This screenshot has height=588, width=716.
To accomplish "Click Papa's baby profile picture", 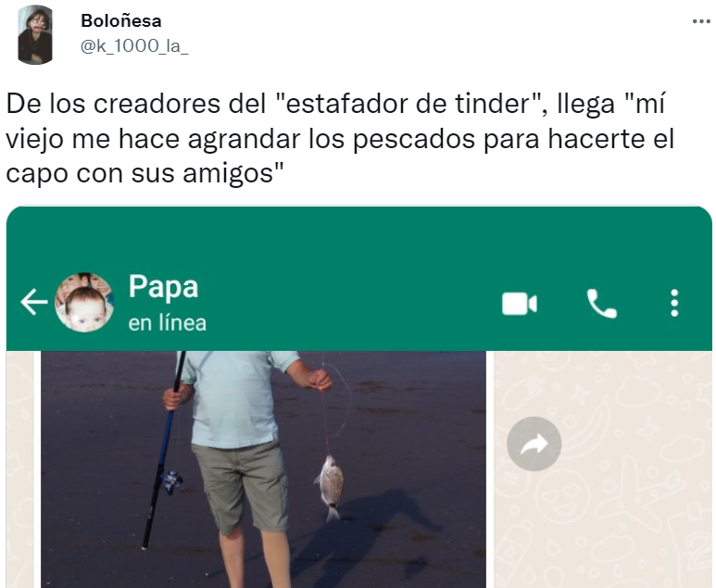I will (x=84, y=302).
